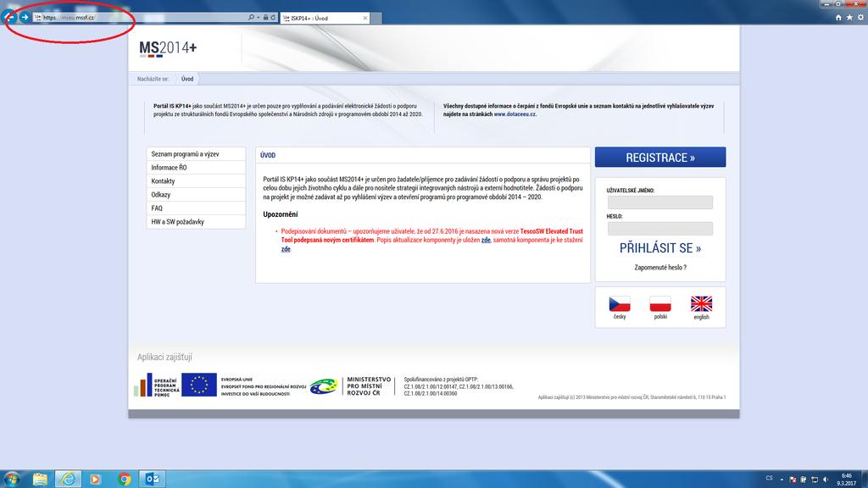Click the Heslo password field
Screen dimensions: 868x488
[x=659, y=229]
